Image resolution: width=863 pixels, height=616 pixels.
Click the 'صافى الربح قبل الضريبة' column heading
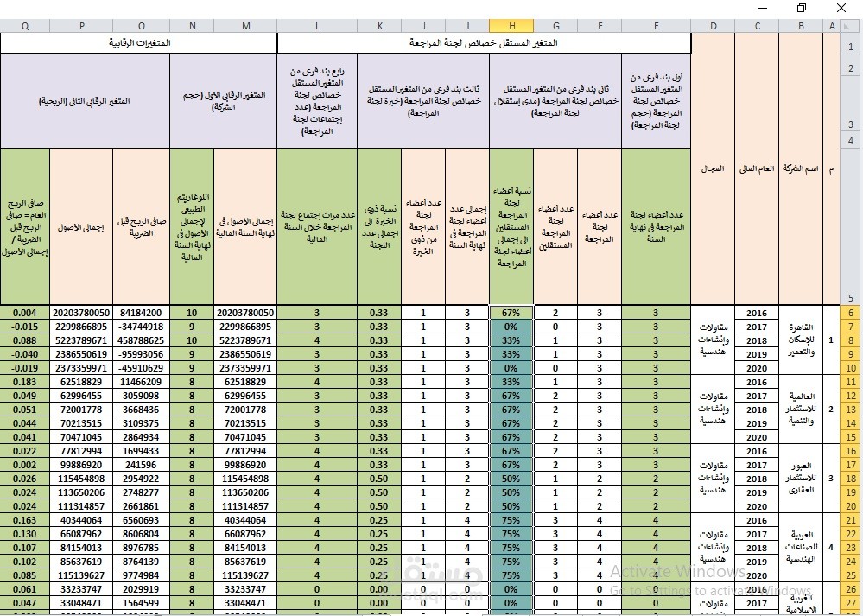pyautogui.click(x=142, y=227)
